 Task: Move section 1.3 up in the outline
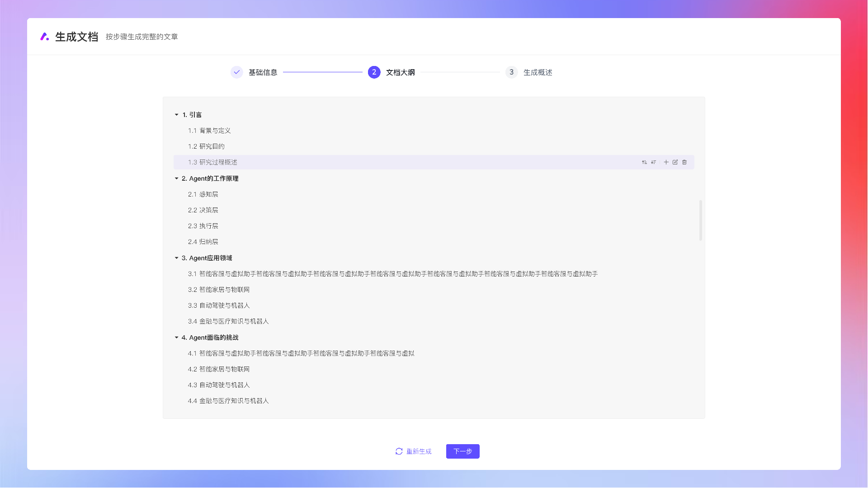click(x=644, y=162)
